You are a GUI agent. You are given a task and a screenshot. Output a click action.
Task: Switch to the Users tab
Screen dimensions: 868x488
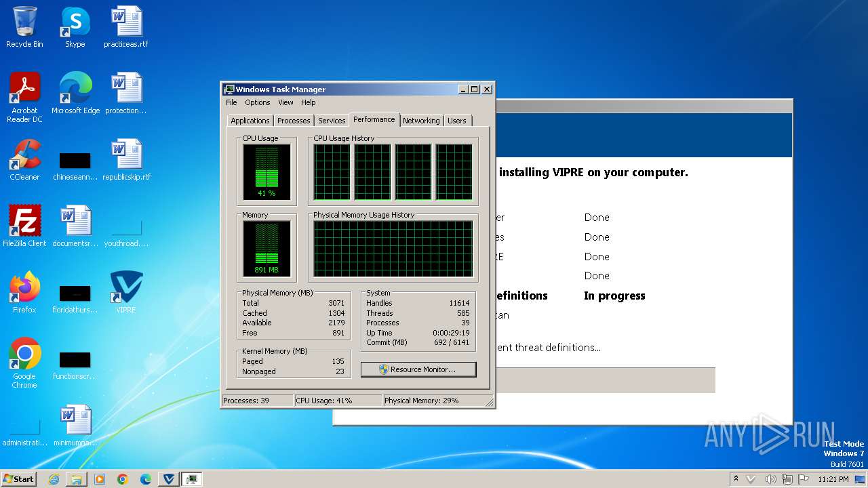pyautogui.click(x=457, y=121)
